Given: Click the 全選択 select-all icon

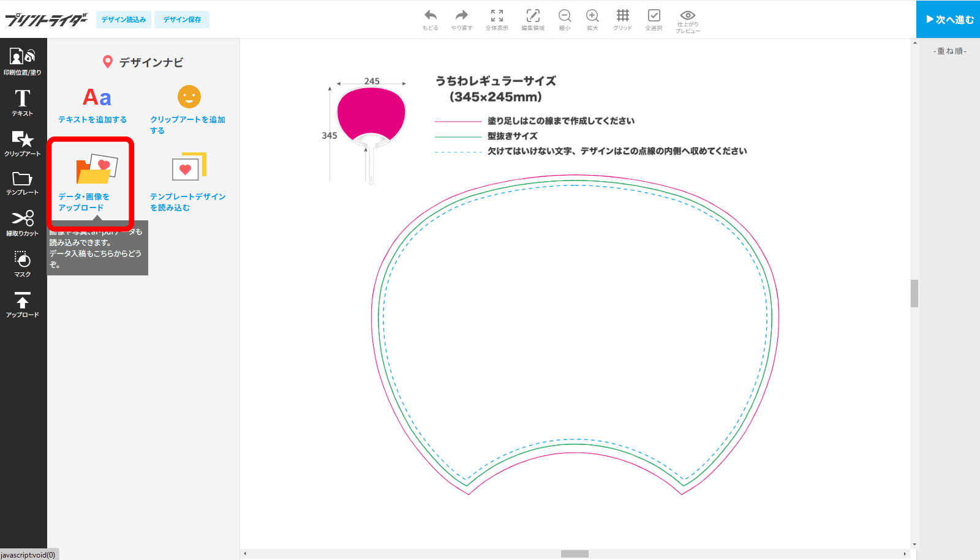Looking at the screenshot, I should click(654, 20).
